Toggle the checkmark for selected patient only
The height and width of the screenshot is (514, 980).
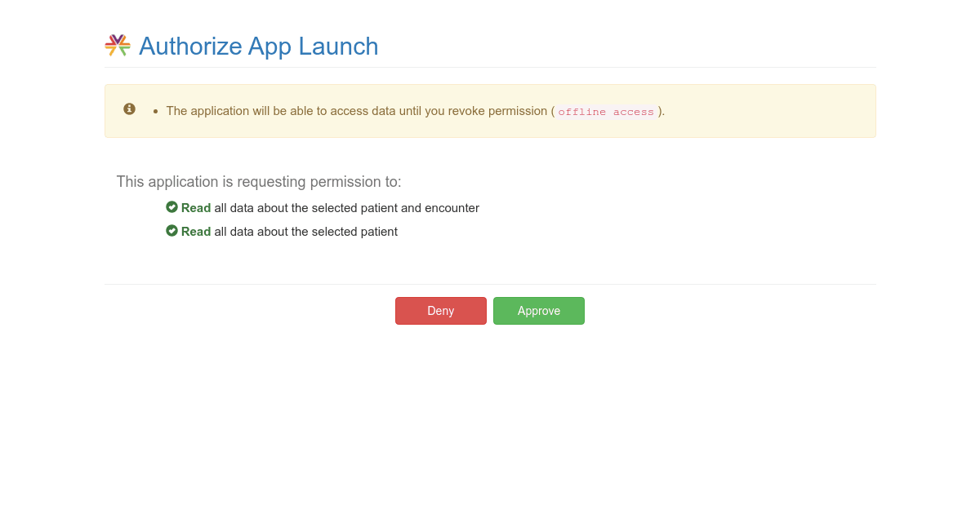171,231
